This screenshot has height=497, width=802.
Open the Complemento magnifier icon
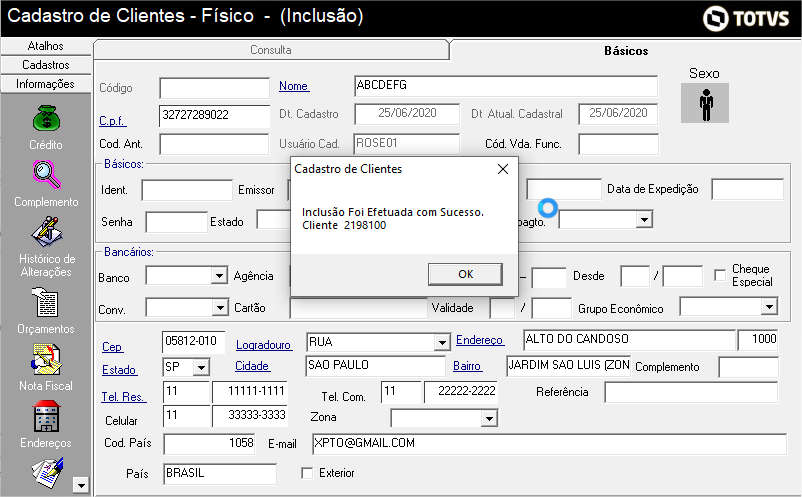coord(46,174)
